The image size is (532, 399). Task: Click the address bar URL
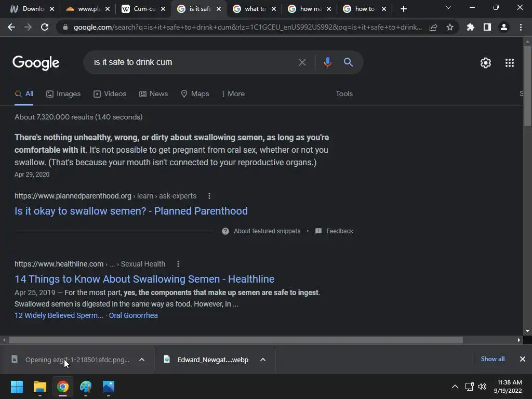(248, 27)
